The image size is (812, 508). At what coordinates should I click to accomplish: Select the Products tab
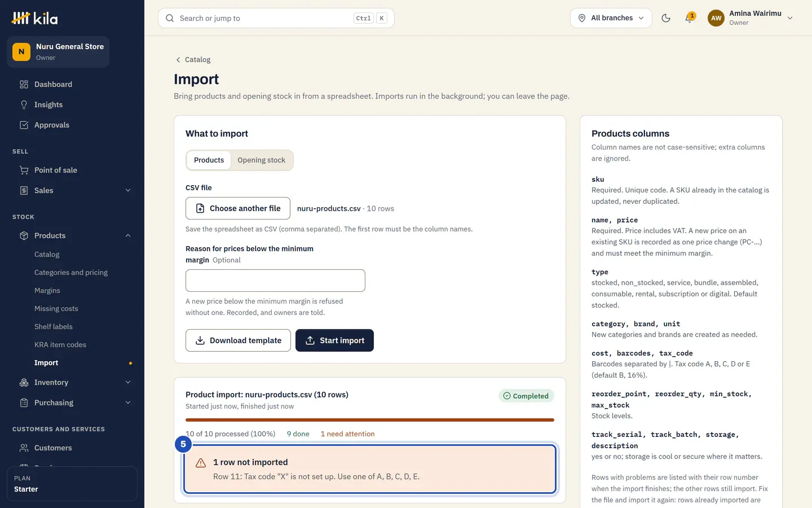click(209, 160)
